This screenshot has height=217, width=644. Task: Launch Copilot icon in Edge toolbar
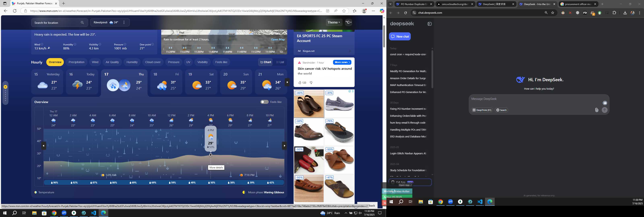(x=382, y=11)
